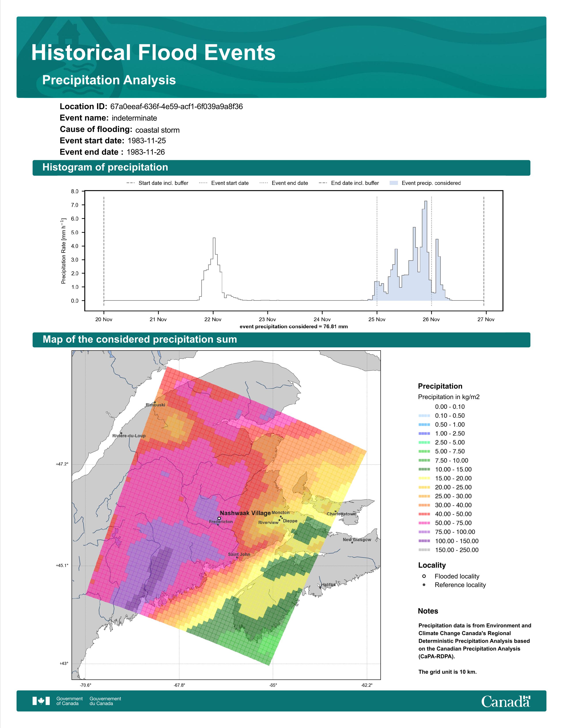Click the 26 Nov x-axis tick label
The height and width of the screenshot is (728, 563).
click(x=431, y=319)
